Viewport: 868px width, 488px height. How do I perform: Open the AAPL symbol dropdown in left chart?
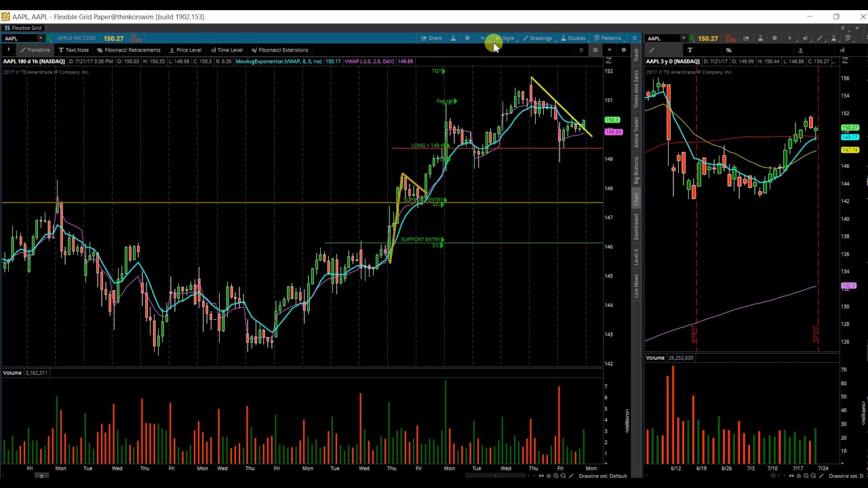41,38
